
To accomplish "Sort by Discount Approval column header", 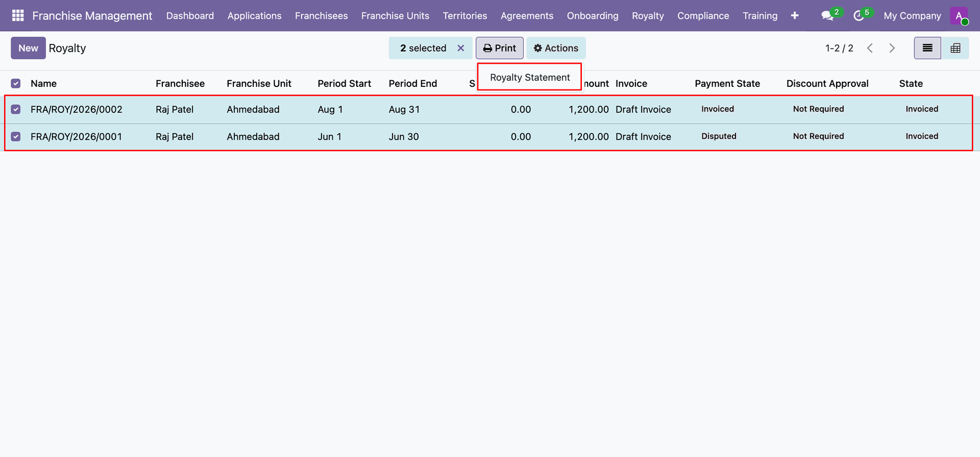I will [x=827, y=83].
